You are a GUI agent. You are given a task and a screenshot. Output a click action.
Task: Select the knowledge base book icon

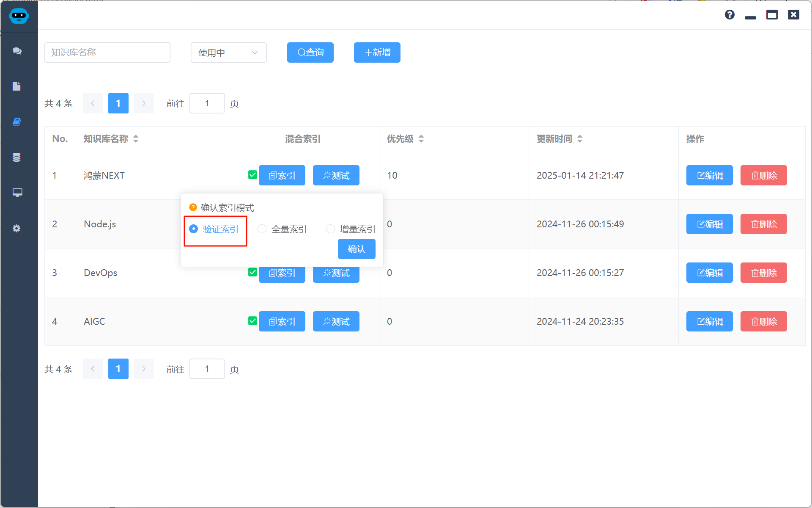pyautogui.click(x=16, y=121)
